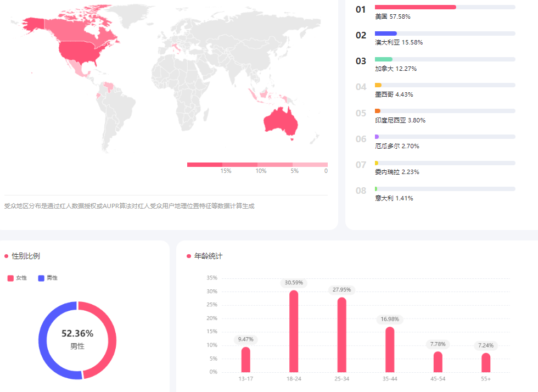Select the 澳大利亚 15.58% progress bar
Viewport: 538px width, 392px height.
(445, 33)
